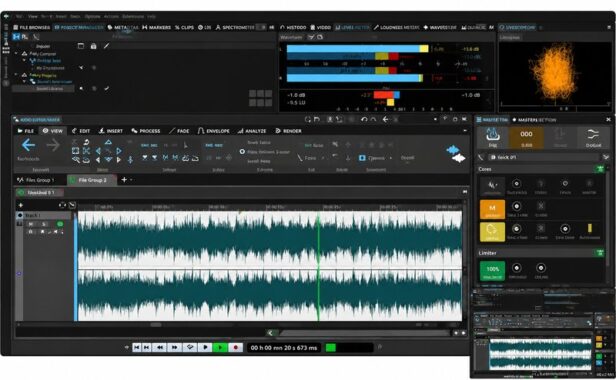616x380 pixels.
Task: Open the Process ribbon tab
Action: [146, 131]
